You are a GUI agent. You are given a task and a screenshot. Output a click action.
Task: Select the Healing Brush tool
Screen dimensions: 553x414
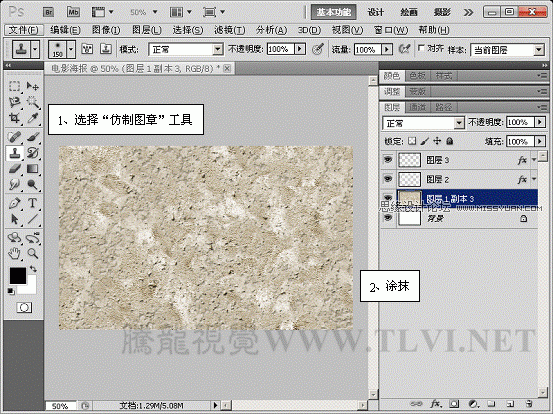point(14,137)
